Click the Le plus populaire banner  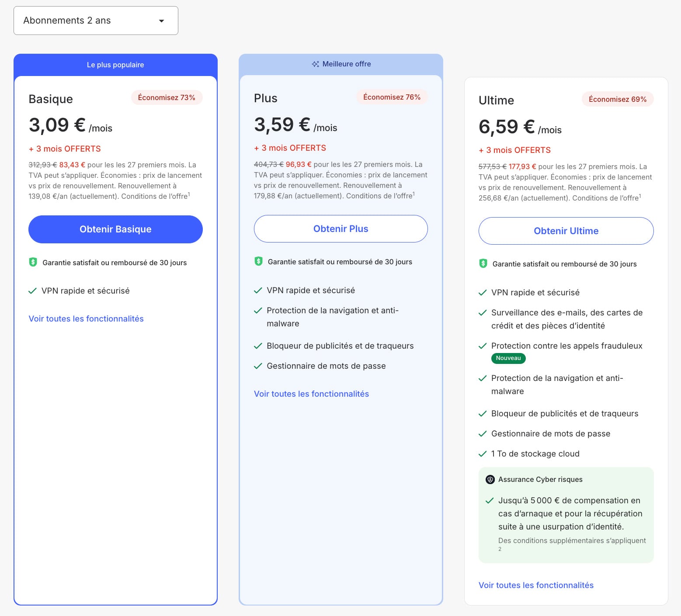coord(115,65)
